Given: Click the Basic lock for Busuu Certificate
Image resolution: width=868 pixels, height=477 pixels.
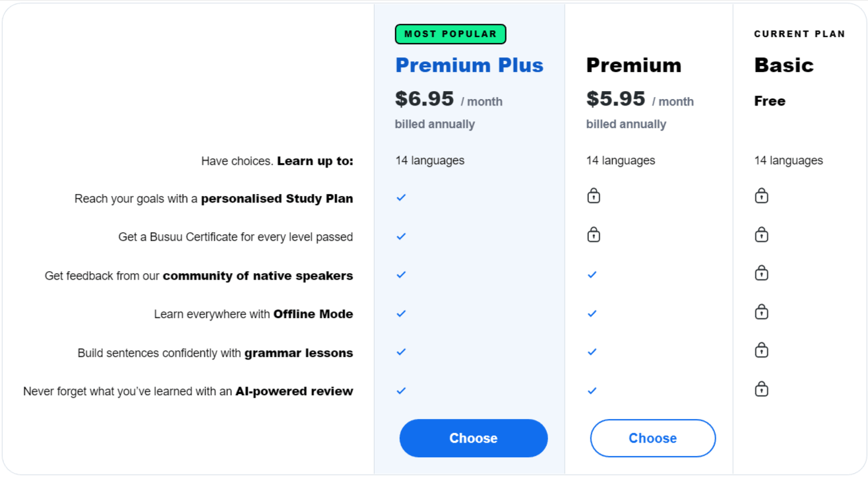Looking at the screenshot, I should [x=761, y=235].
